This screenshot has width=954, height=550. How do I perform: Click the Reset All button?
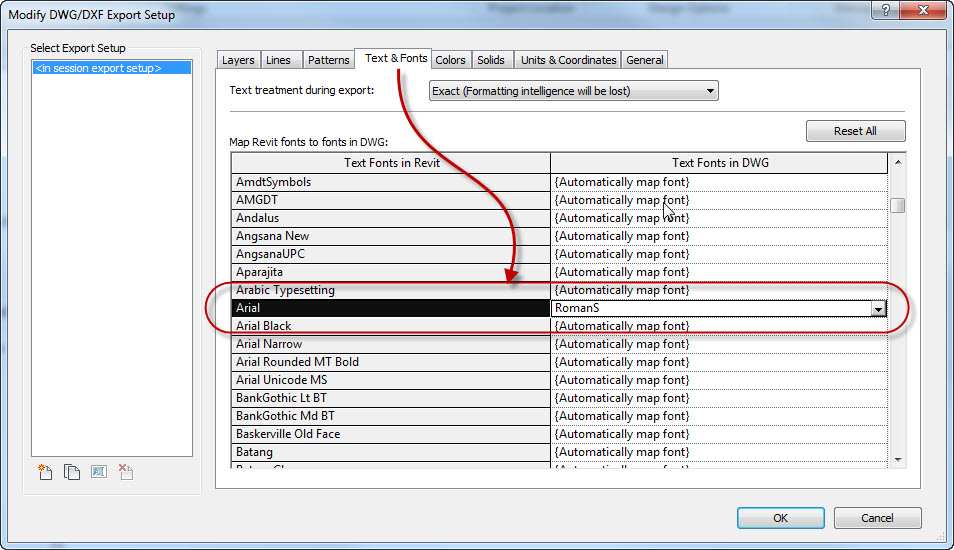point(855,131)
